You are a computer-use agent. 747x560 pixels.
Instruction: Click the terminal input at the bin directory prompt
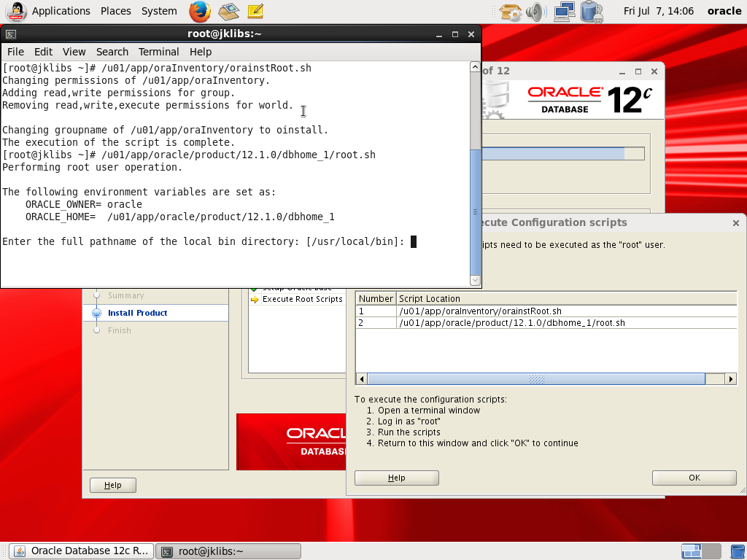pos(414,242)
